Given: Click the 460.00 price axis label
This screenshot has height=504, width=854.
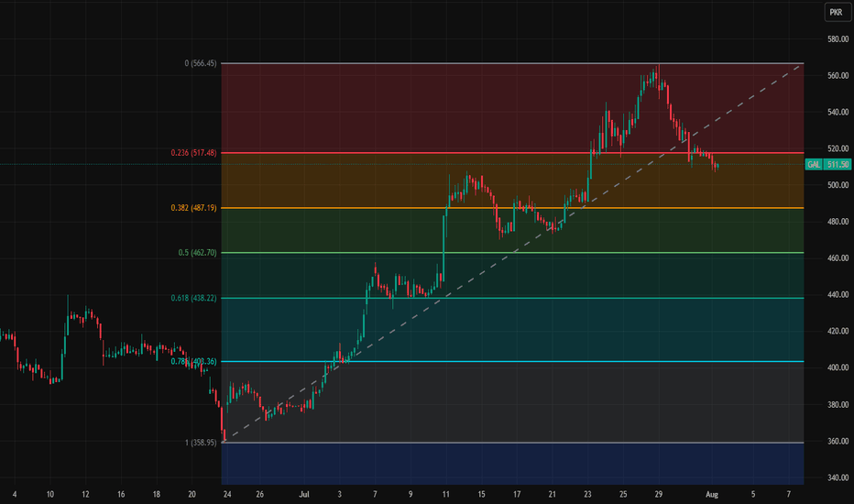Looking at the screenshot, I should click(838, 257).
